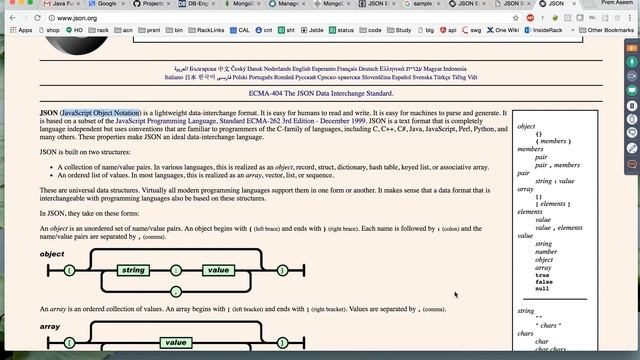This screenshot has height=360, width=640.
Task: Go back using the browser back arrow
Action: 12,18
